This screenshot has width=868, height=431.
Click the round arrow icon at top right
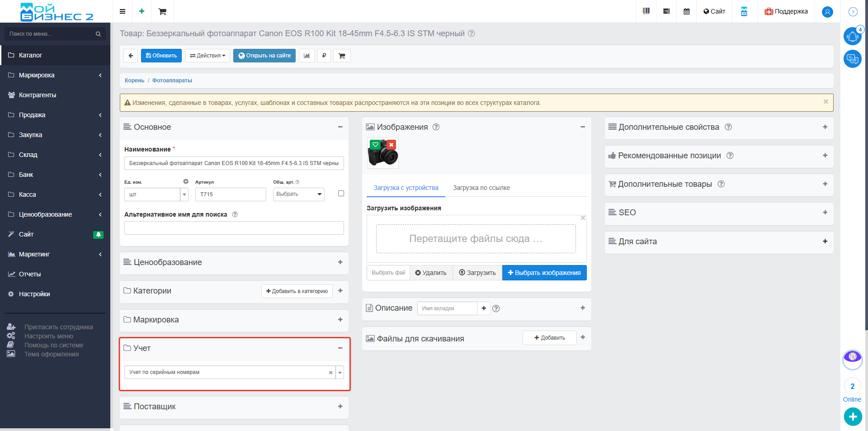pyautogui.click(x=853, y=12)
